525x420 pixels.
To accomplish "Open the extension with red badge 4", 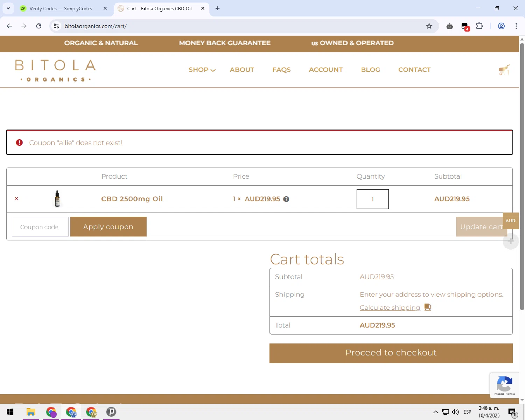I will point(465,27).
